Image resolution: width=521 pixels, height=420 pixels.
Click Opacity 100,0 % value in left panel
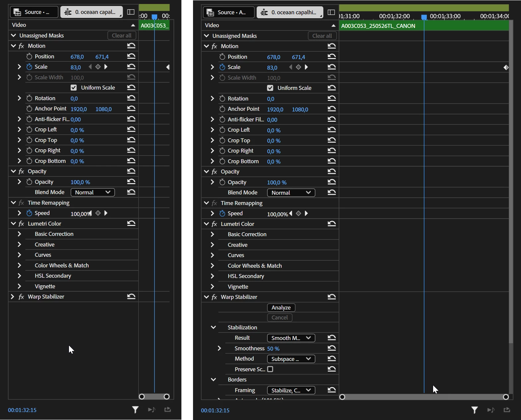click(x=80, y=182)
